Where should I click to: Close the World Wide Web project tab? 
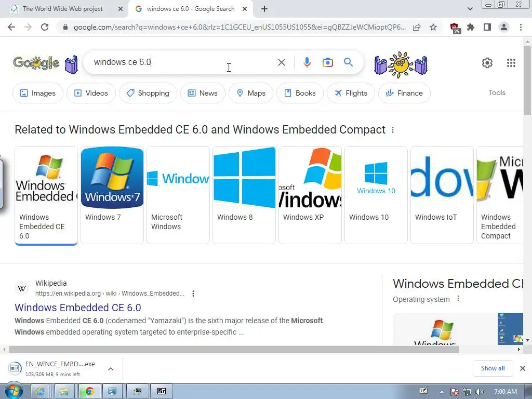(121, 9)
